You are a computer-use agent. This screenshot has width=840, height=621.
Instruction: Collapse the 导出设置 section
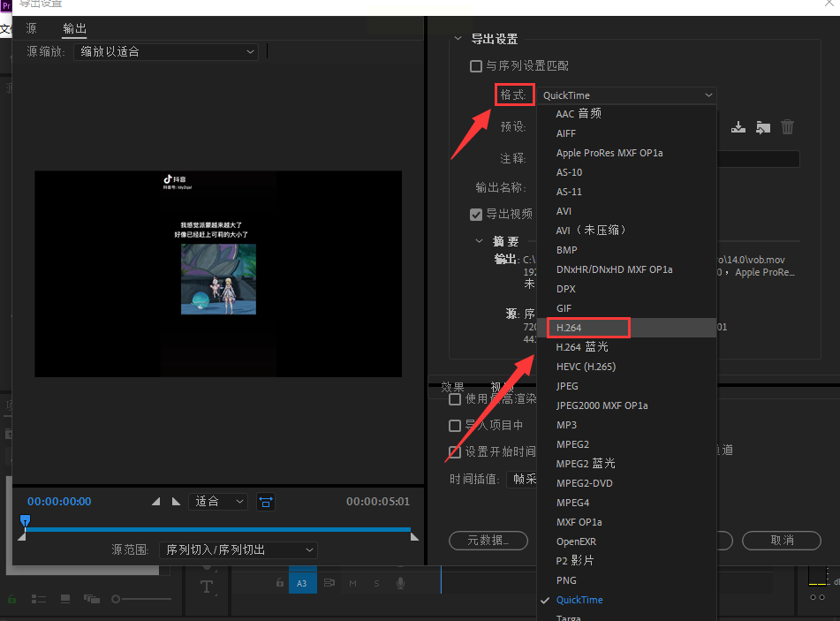coord(458,39)
